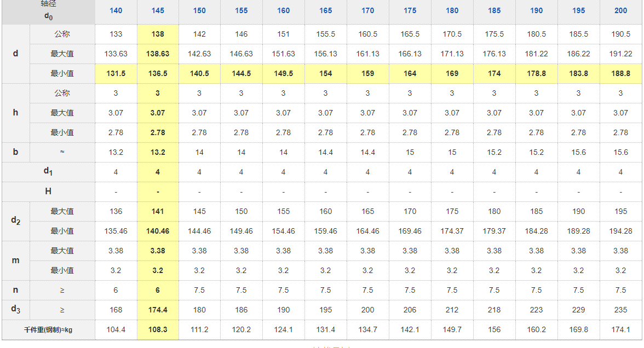Viewport: 644px width, 348px height.
Task: Select the 188.8 minimum value cell
Action: click(620, 73)
